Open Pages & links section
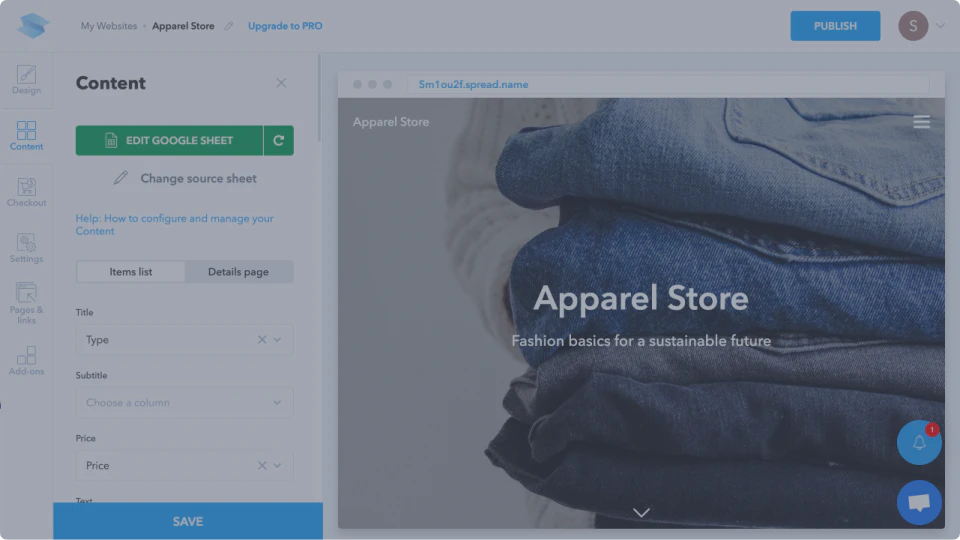The width and height of the screenshot is (960, 540). point(26,303)
